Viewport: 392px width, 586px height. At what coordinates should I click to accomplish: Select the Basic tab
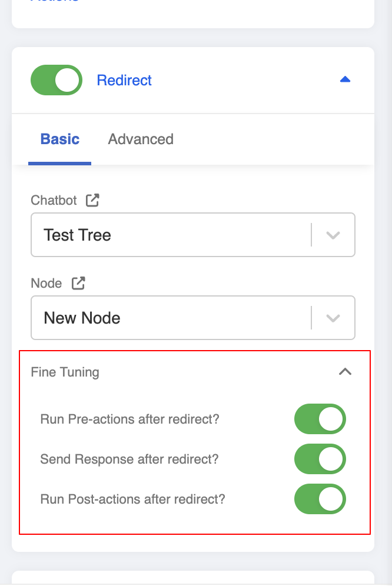[60, 139]
